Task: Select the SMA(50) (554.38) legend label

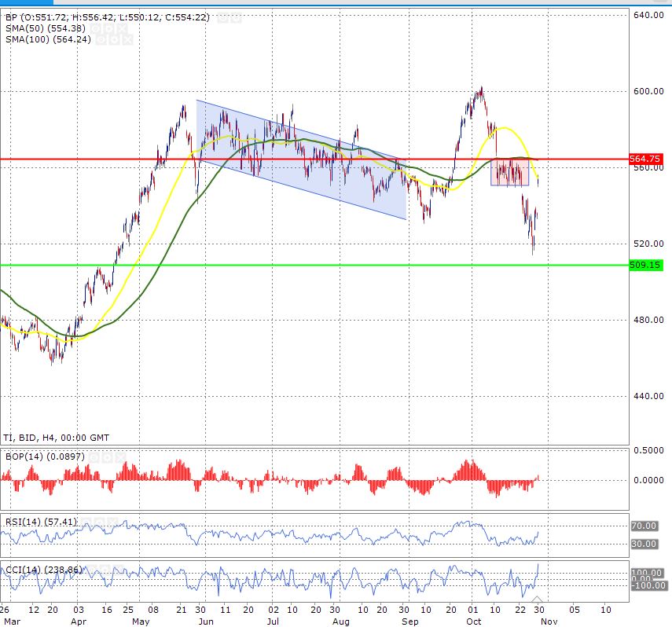Action: [x=46, y=28]
